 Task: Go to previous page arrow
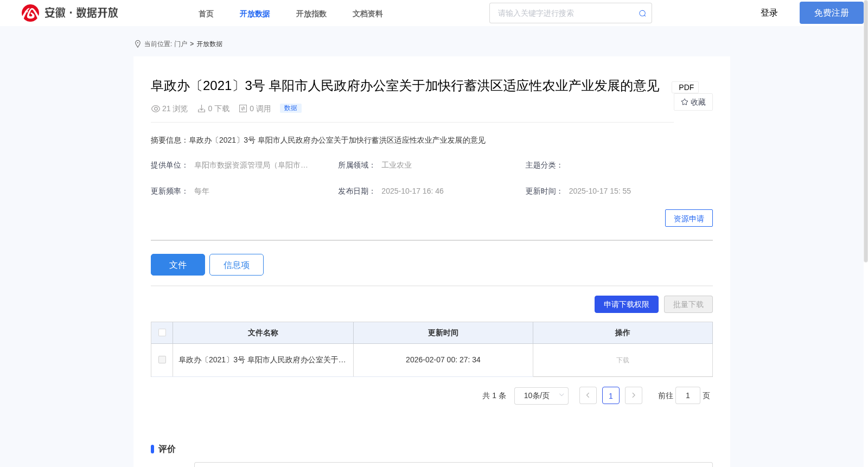(588, 395)
